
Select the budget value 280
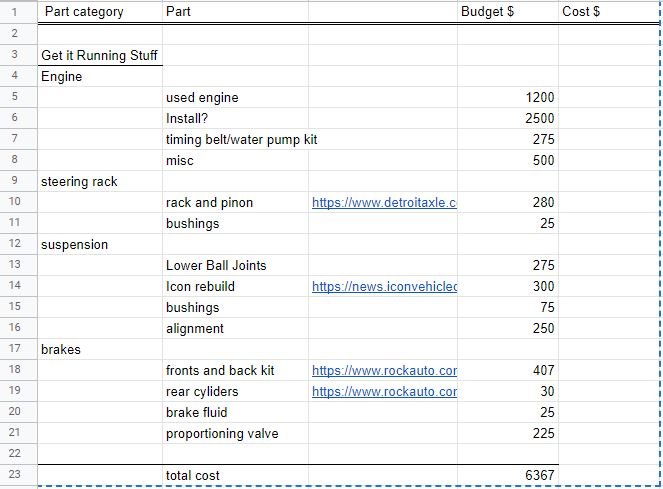click(x=508, y=202)
